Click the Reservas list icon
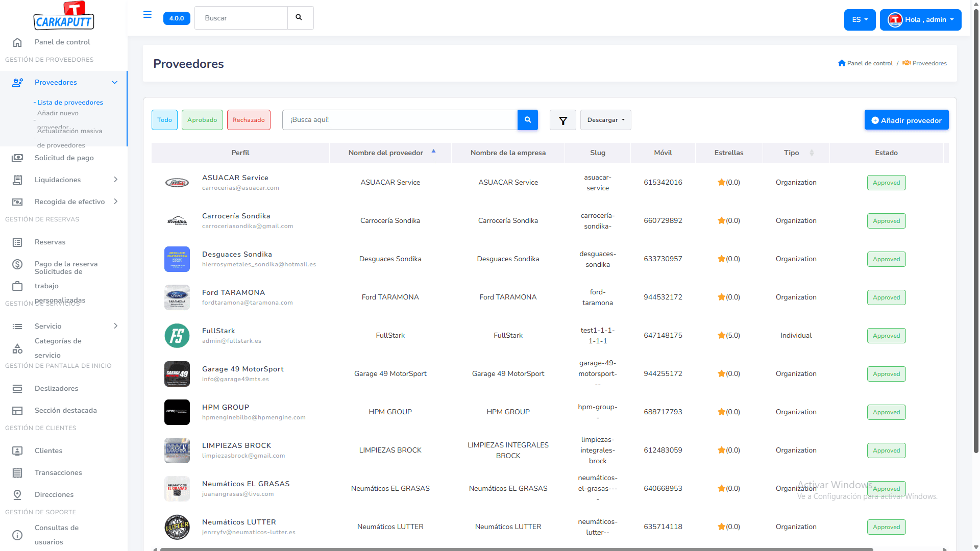 point(17,242)
